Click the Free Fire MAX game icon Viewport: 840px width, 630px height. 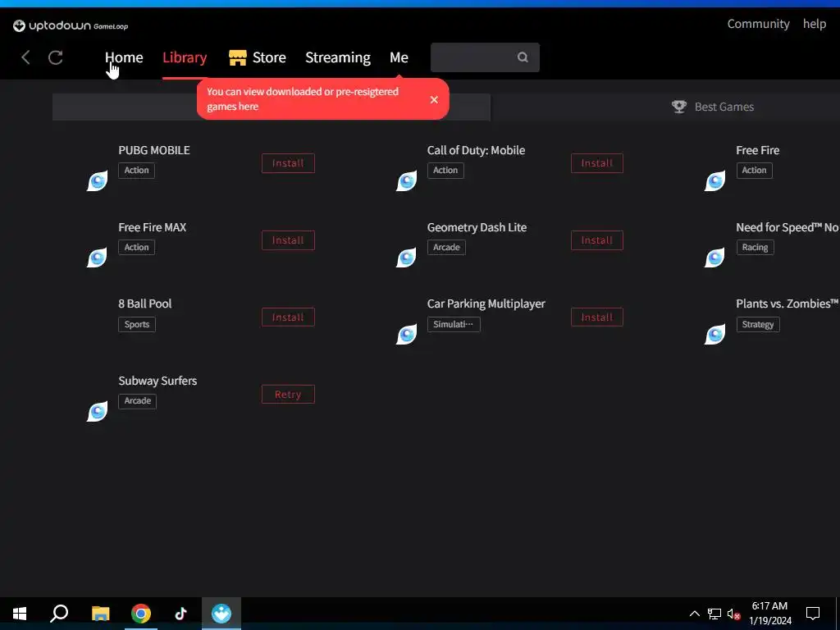coord(97,258)
